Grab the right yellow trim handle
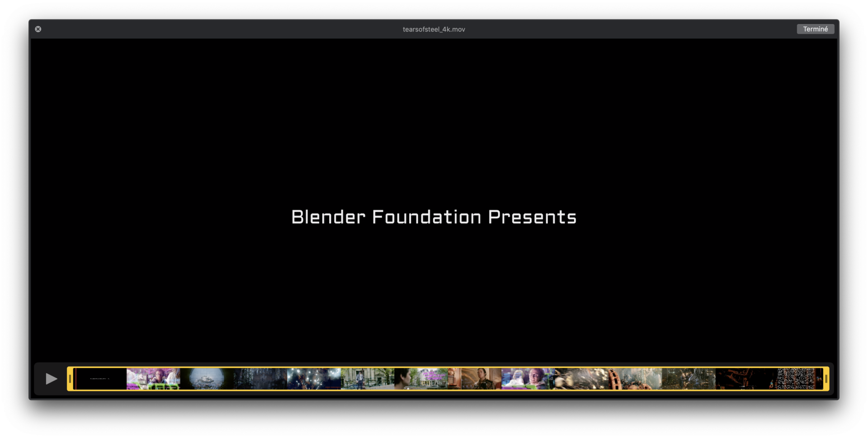This screenshot has height=438, width=868. pos(826,379)
